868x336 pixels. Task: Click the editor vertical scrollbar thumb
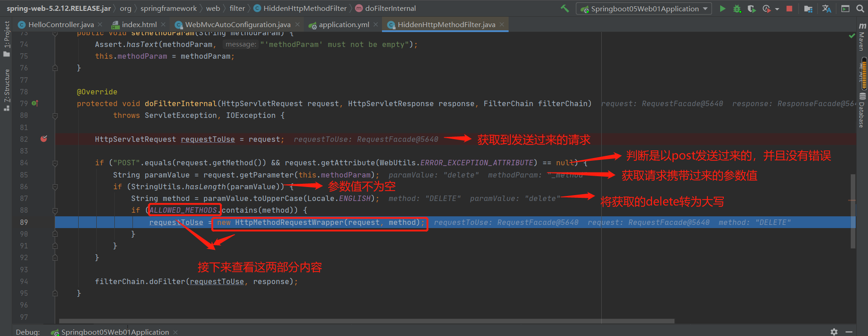pyautogui.click(x=853, y=211)
